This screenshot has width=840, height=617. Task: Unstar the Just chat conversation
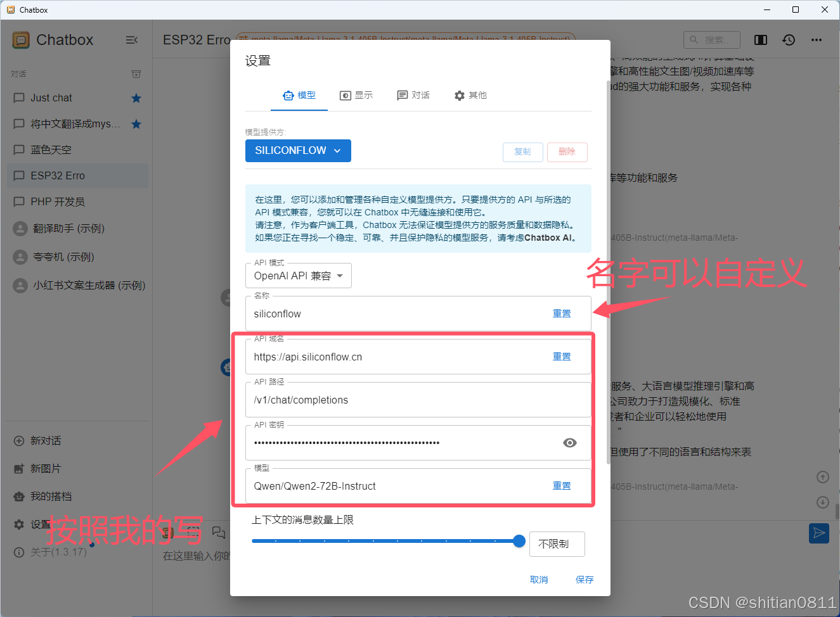click(x=136, y=98)
